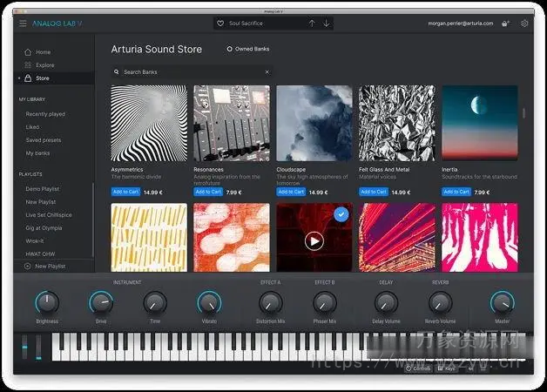Go to next preset with down arrow
The width and height of the screenshot is (547, 392).
pyautogui.click(x=326, y=24)
